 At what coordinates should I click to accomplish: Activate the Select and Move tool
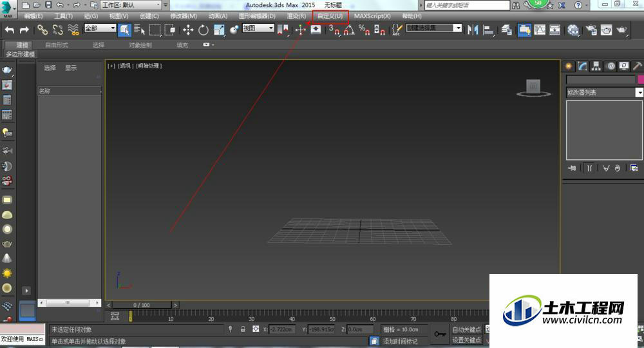(x=188, y=30)
